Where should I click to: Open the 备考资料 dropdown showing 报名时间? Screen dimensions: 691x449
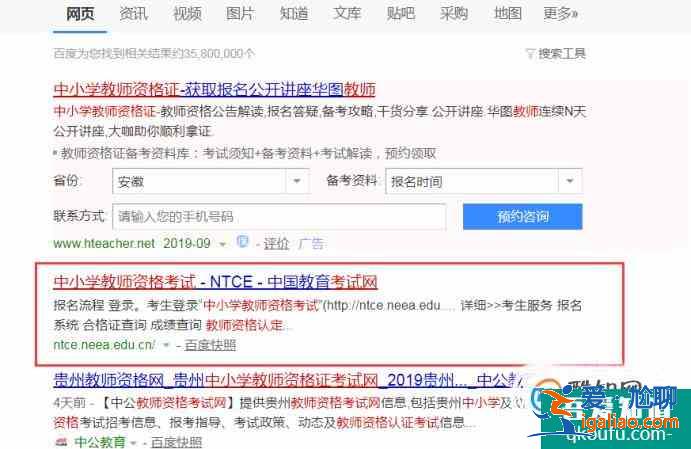click(484, 181)
